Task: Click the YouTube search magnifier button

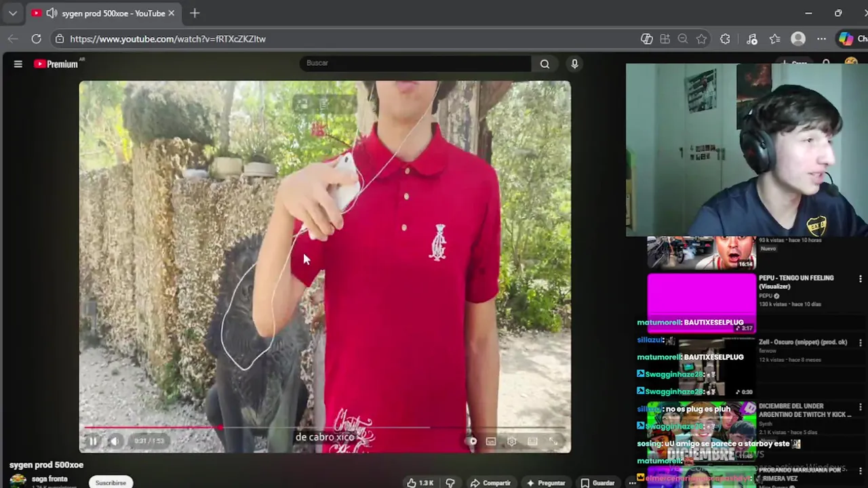Action: tap(545, 64)
